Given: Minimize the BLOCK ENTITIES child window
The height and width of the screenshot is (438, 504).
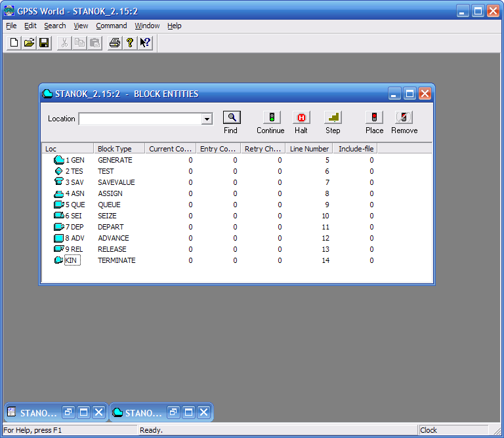Looking at the screenshot, I should [394, 94].
